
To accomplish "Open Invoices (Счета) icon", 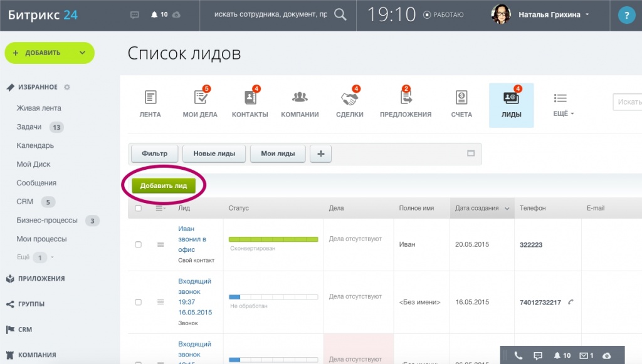I will pyautogui.click(x=461, y=98).
